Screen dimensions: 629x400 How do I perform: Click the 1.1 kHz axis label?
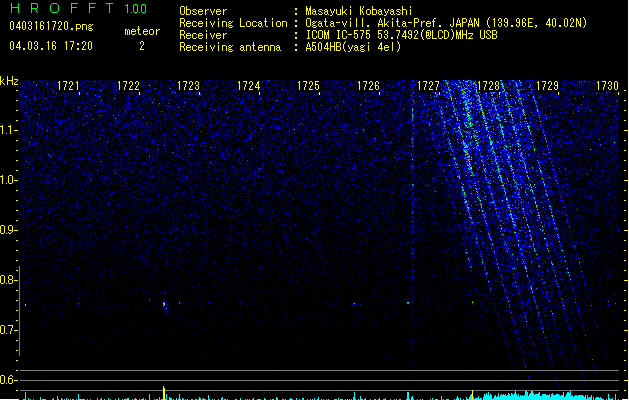click(8, 130)
